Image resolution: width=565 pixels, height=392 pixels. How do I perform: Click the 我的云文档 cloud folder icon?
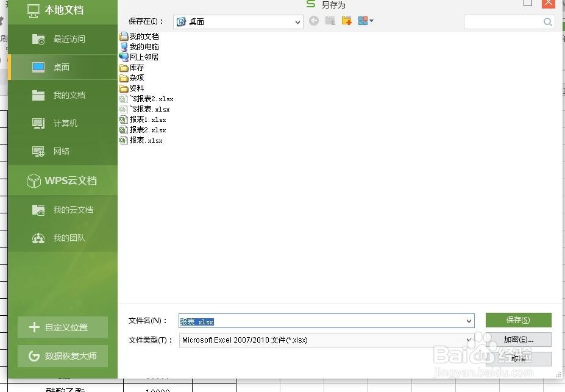click(38, 210)
